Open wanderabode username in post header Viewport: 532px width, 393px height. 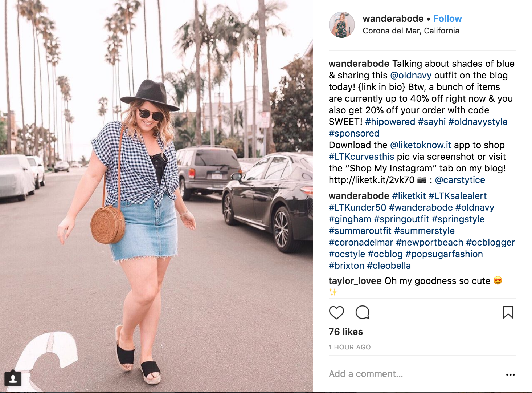(393, 19)
